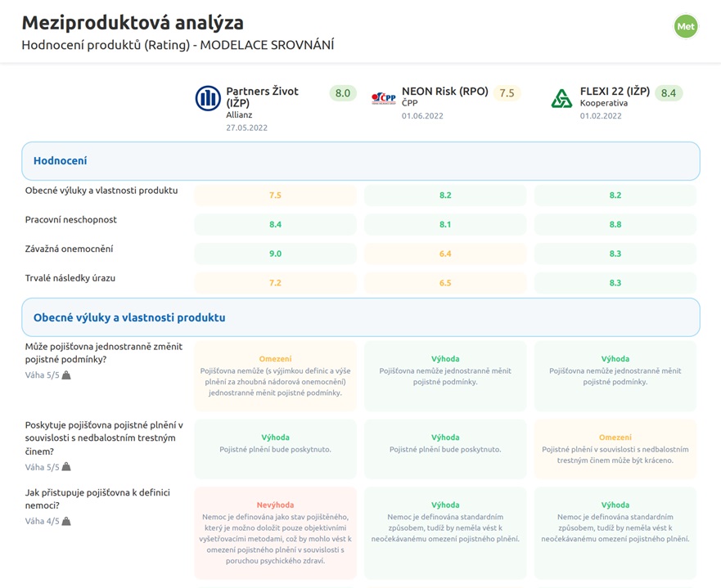Viewport: 721px width, 588px height.
Task: Click the date 01.02.2022
Action: click(601, 116)
